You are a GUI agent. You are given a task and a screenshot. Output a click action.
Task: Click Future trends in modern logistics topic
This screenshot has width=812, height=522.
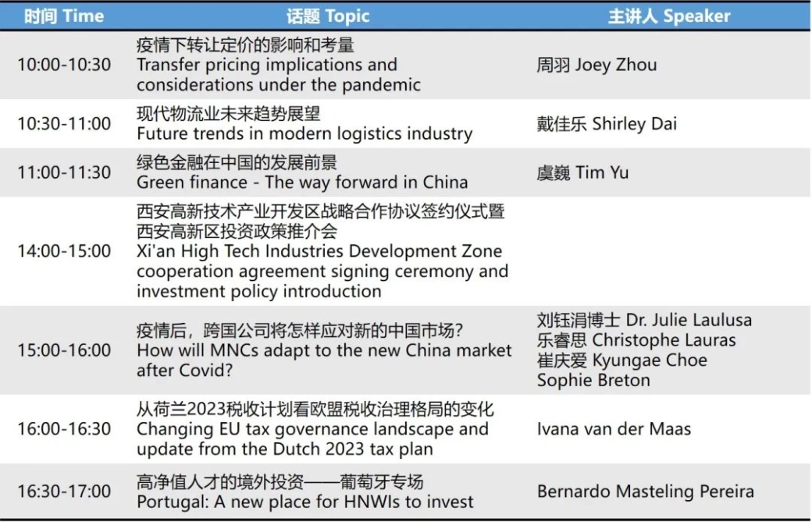pyautogui.click(x=304, y=133)
